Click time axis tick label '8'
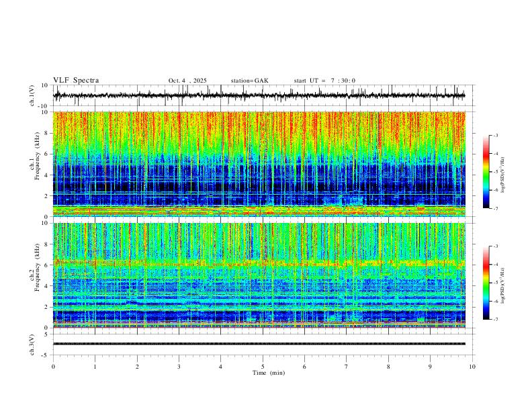 (x=388, y=367)
